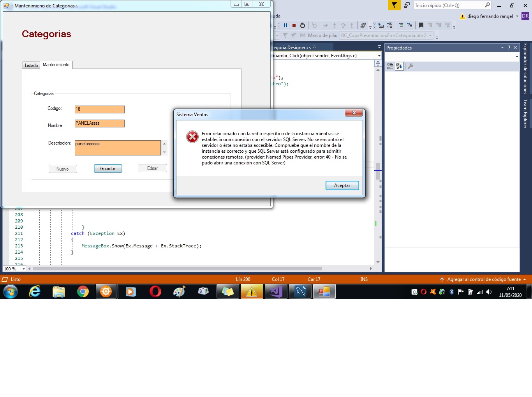The image size is (532, 397).
Task: Click the Descripcion text area
Action: pyautogui.click(x=118, y=148)
